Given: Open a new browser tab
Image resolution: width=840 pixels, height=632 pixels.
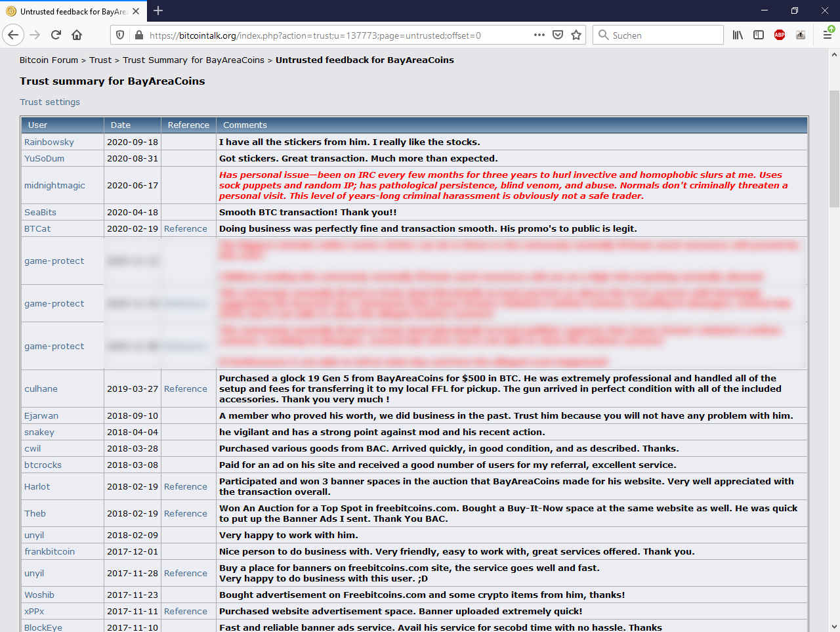Looking at the screenshot, I should [158, 11].
